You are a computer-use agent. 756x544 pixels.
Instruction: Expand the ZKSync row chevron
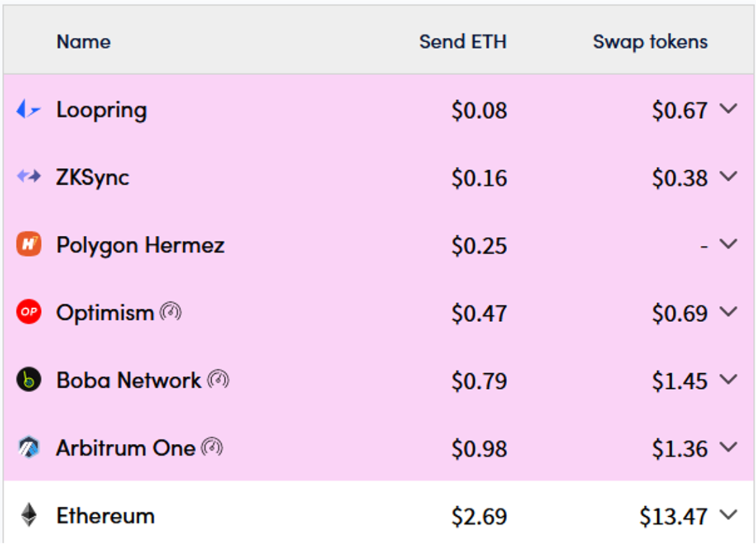click(728, 177)
